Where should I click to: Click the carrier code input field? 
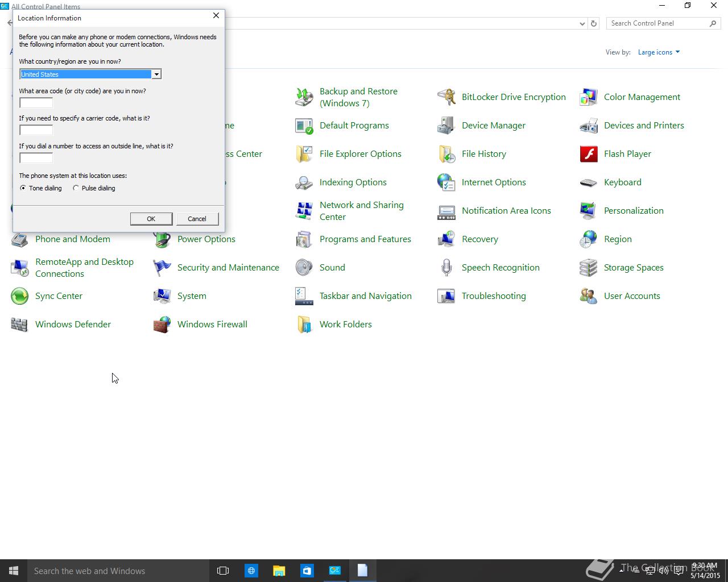click(36, 130)
